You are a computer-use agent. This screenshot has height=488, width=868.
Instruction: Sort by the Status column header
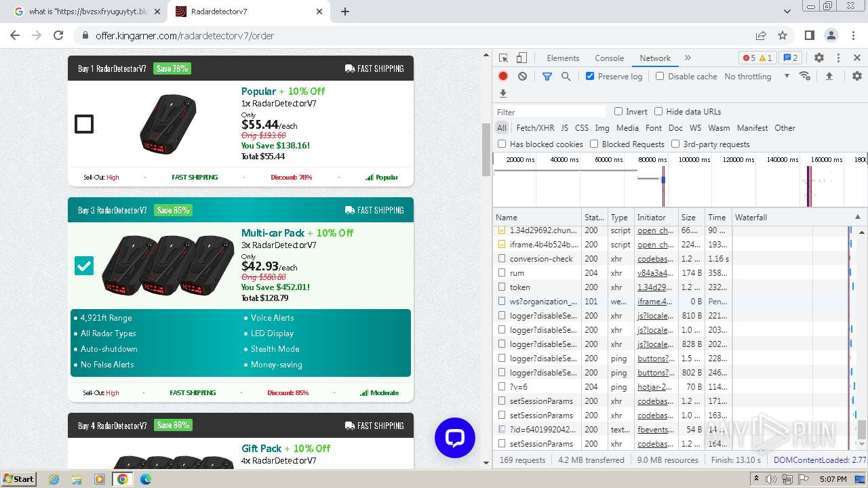pyautogui.click(x=594, y=217)
